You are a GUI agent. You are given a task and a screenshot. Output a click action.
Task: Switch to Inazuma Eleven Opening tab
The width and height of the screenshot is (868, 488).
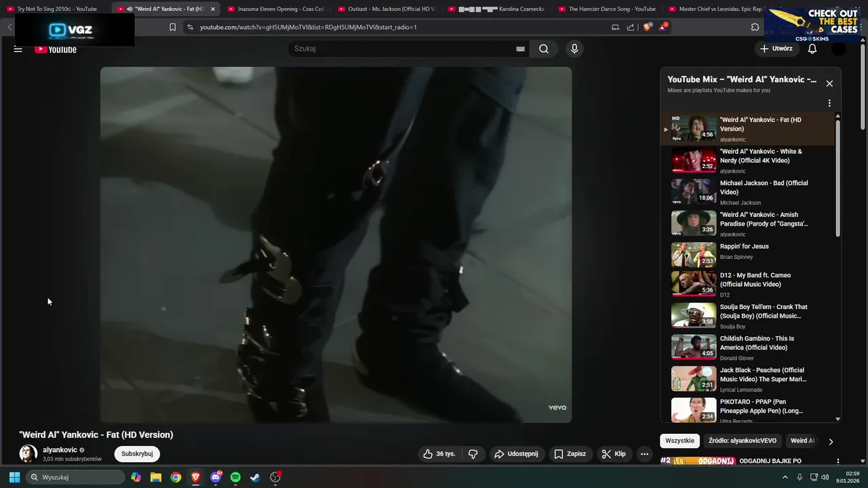coord(277,9)
